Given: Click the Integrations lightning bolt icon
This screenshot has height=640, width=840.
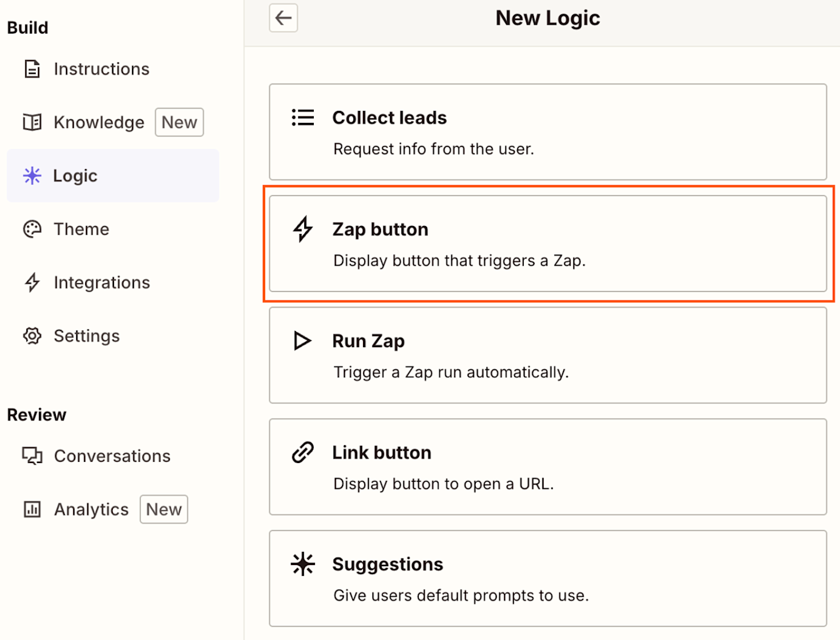Looking at the screenshot, I should pyautogui.click(x=32, y=283).
